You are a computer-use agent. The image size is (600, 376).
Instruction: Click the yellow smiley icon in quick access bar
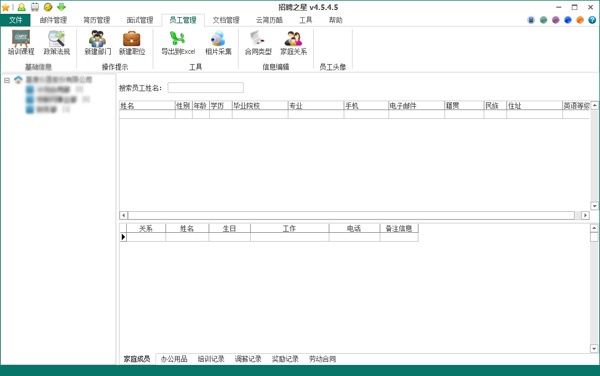(x=48, y=7)
